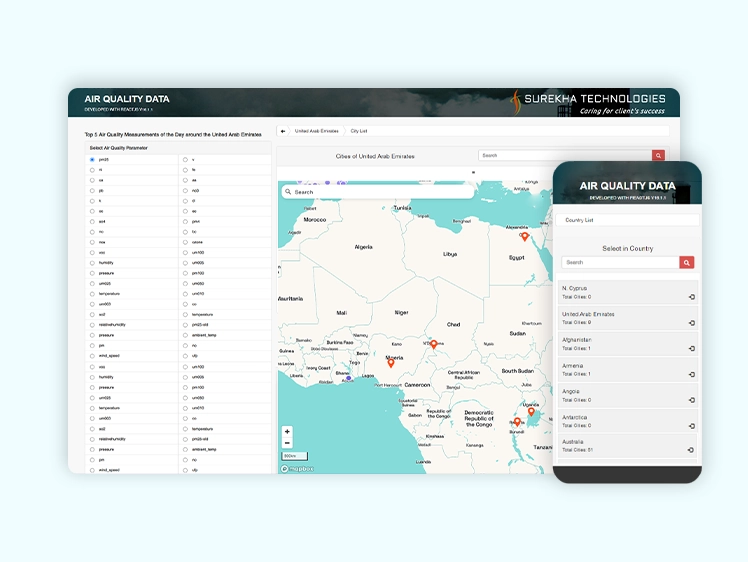Click the Niger label on the map

click(x=401, y=312)
